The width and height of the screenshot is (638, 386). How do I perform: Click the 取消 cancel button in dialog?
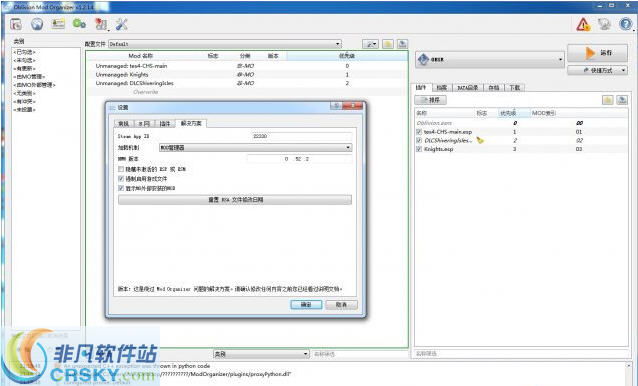[342, 305]
